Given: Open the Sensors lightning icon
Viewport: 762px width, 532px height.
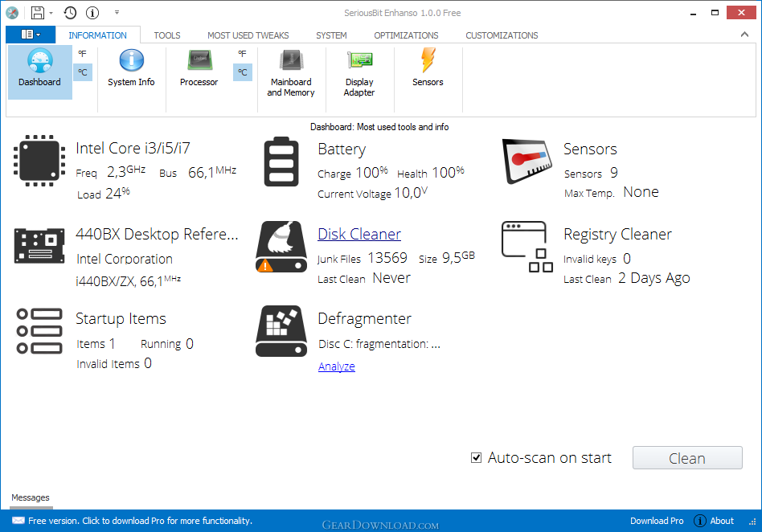Looking at the screenshot, I should (428, 60).
